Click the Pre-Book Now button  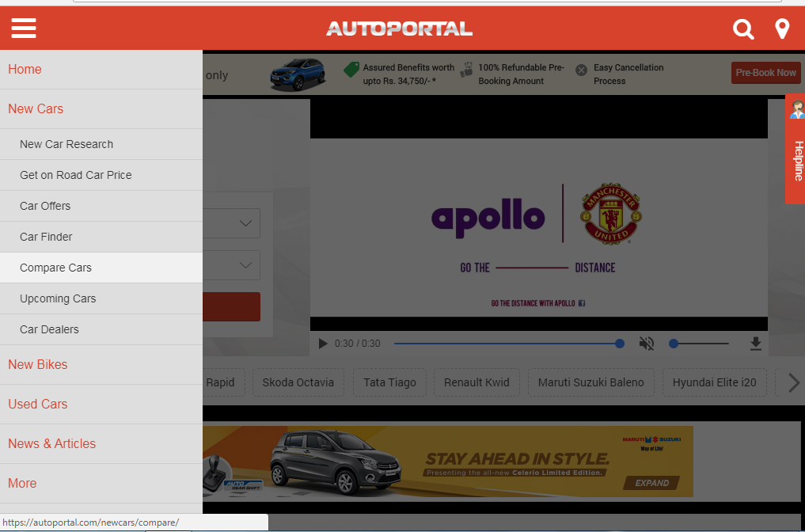[x=765, y=72]
